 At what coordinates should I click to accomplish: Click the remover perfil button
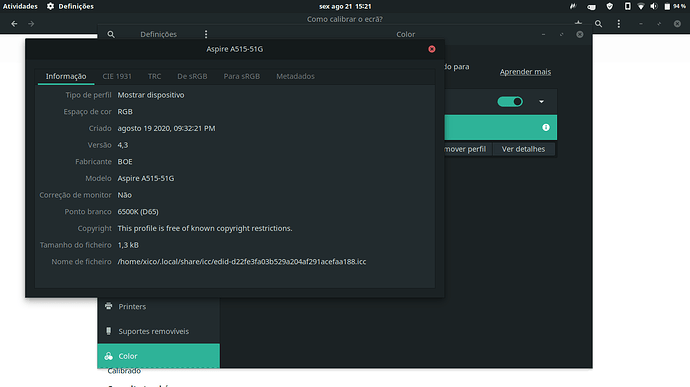coord(467,149)
